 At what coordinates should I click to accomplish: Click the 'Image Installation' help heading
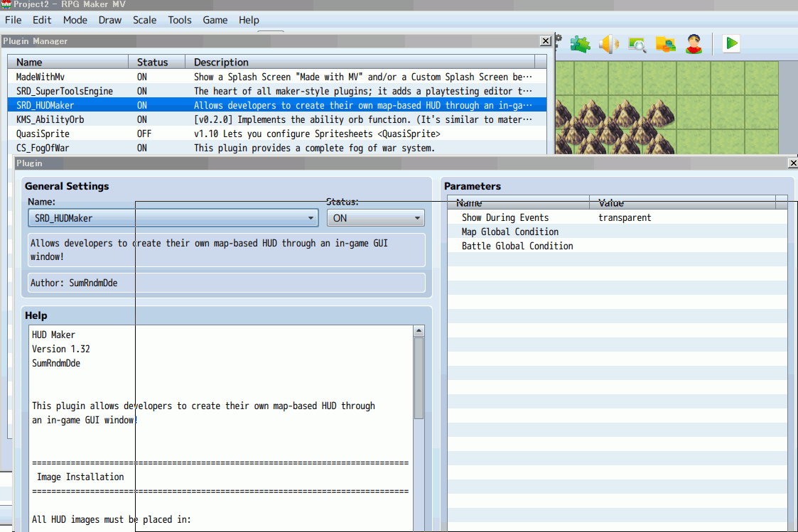[80, 477]
